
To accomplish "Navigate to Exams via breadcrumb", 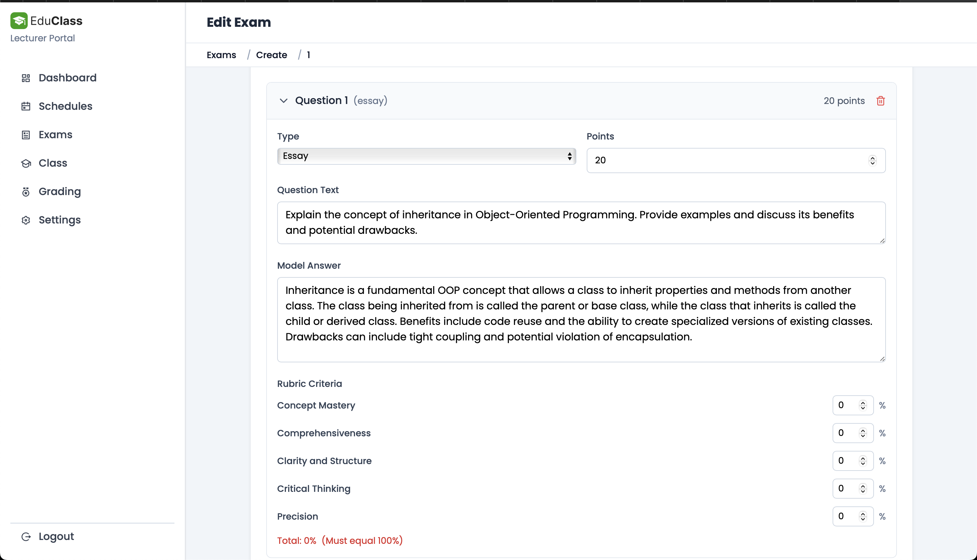I will [x=221, y=55].
